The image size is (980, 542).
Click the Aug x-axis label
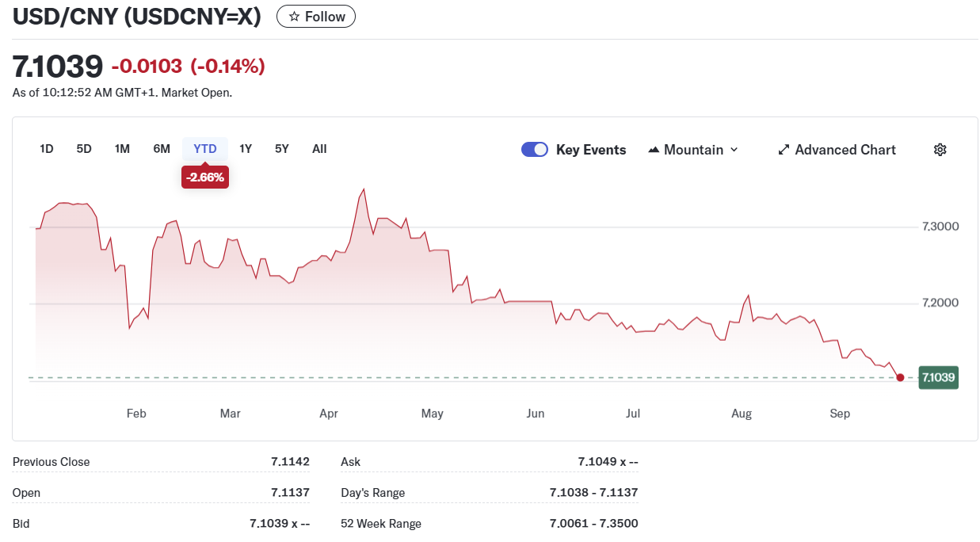click(x=742, y=414)
